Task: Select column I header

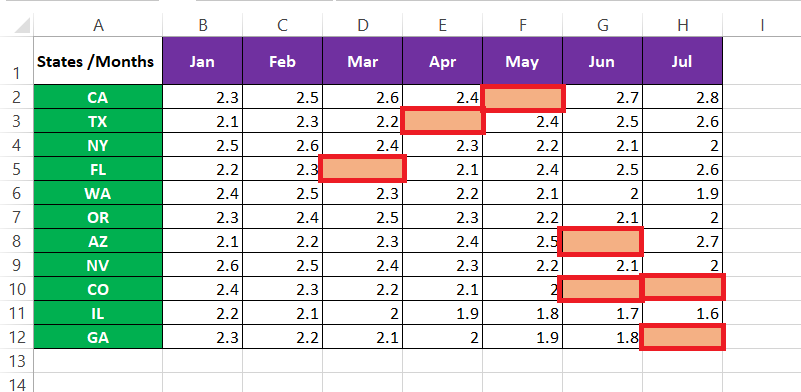Action: (x=762, y=25)
